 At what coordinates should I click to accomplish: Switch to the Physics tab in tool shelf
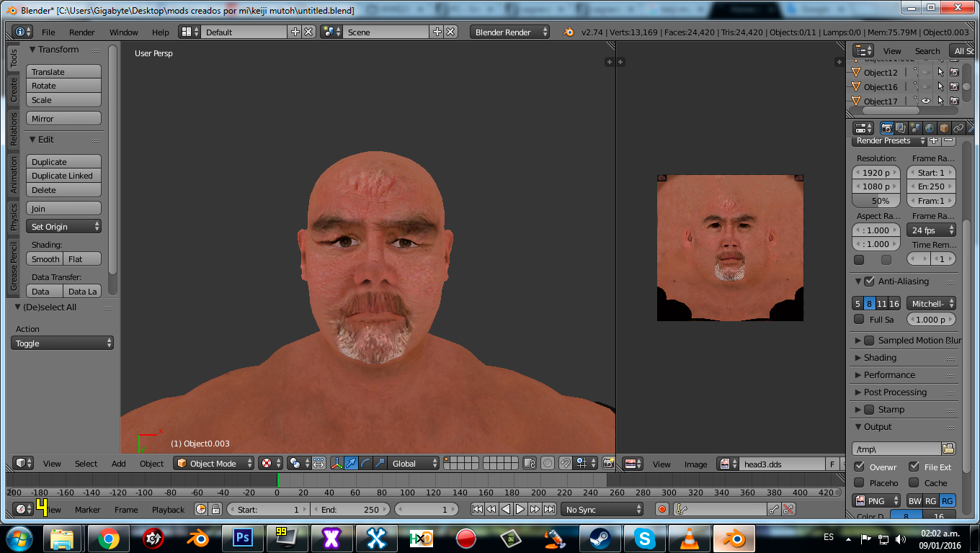pyautogui.click(x=14, y=217)
